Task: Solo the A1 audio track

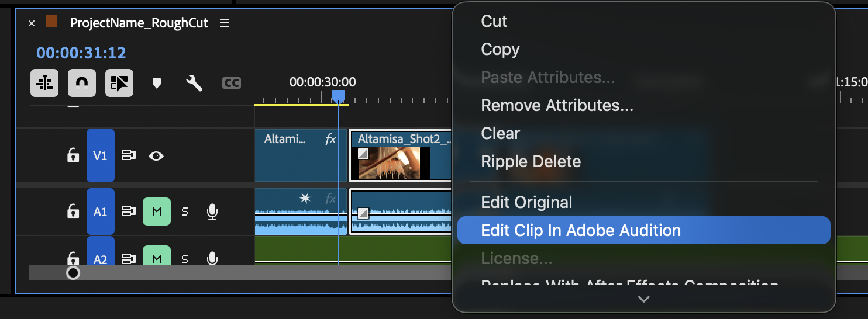Action: pyautogui.click(x=185, y=211)
